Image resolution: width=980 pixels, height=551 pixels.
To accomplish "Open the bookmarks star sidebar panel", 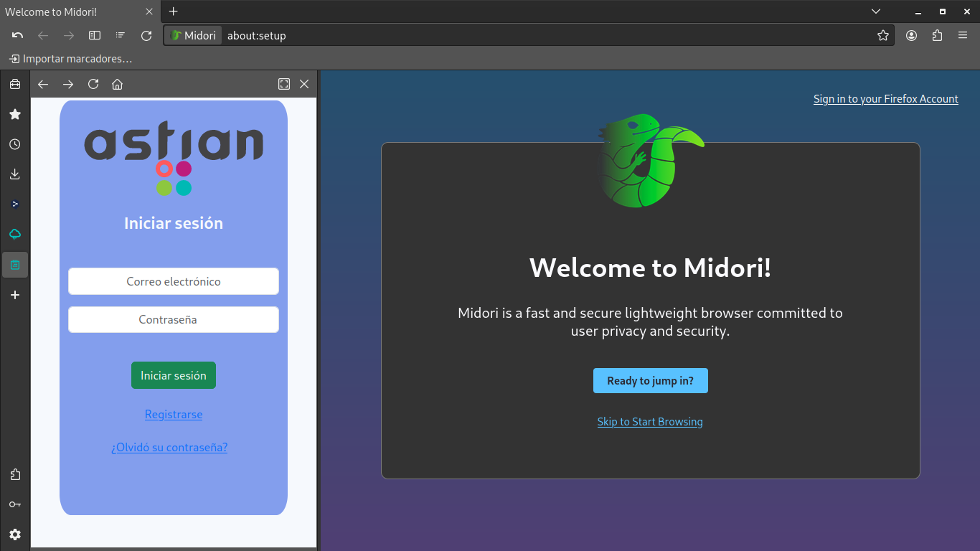I will [x=15, y=114].
